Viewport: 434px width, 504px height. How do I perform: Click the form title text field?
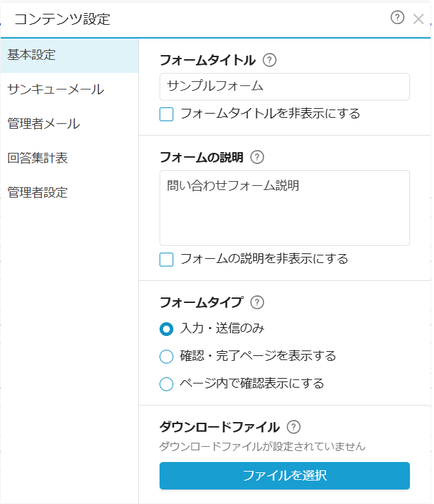(x=284, y=87)
